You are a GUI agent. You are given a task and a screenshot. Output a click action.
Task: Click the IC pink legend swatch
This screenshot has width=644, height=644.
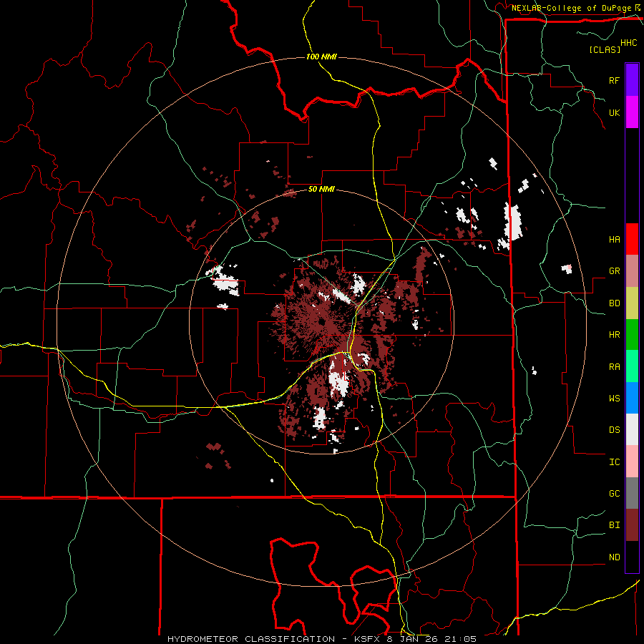click(632, 462)
